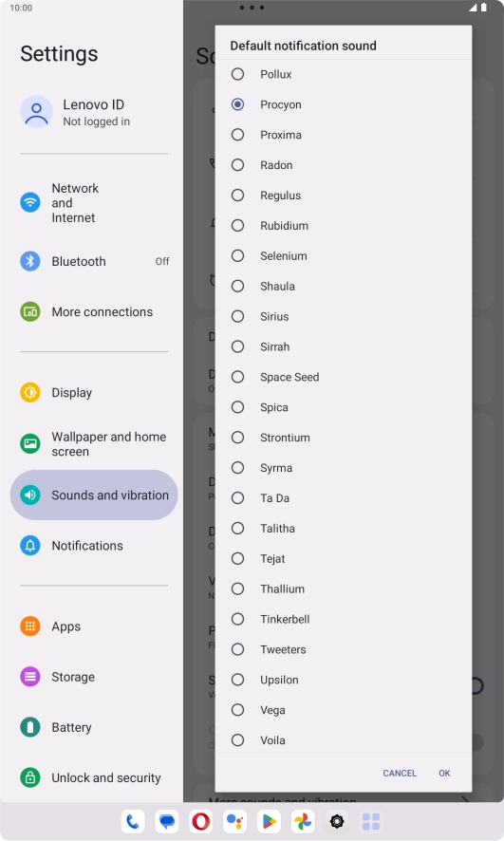Cancel the notification sound dialog
Viewport: 504px width, 841px height.
click(x=400, y=773)
